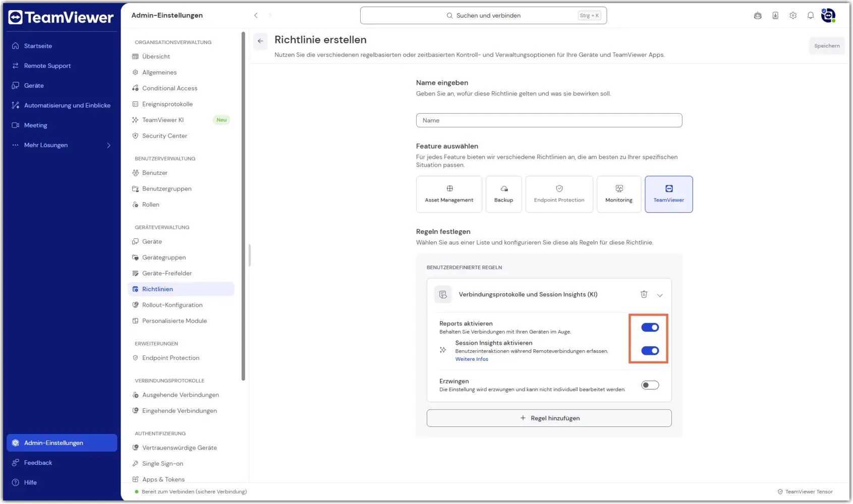Enable the Erzwingen switch
This screenshot has height=504, width=853.
[650, 385]
